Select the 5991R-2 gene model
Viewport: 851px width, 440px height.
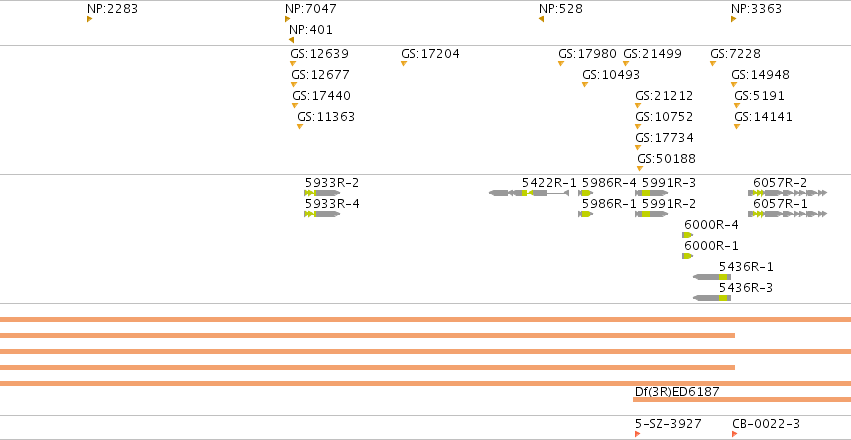tap(652, 214)
